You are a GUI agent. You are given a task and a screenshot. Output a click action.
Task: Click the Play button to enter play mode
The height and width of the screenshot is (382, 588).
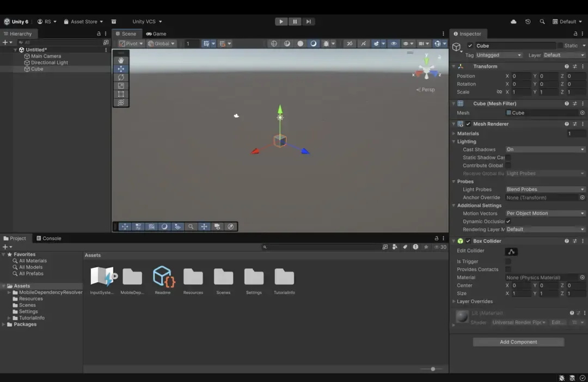click(x=281, y=22)
